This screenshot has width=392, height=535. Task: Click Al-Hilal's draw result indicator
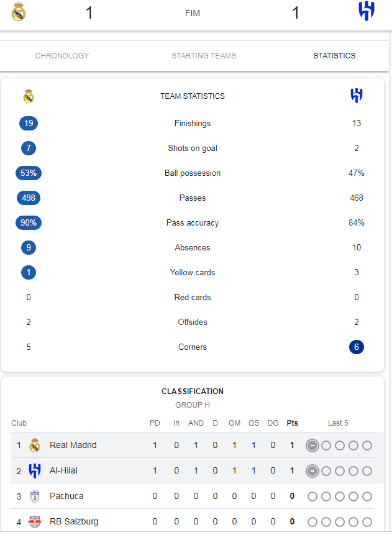[312, 471]
